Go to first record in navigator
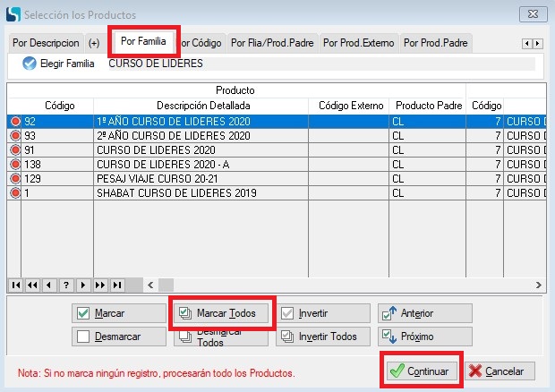 (x=16, y=285)
